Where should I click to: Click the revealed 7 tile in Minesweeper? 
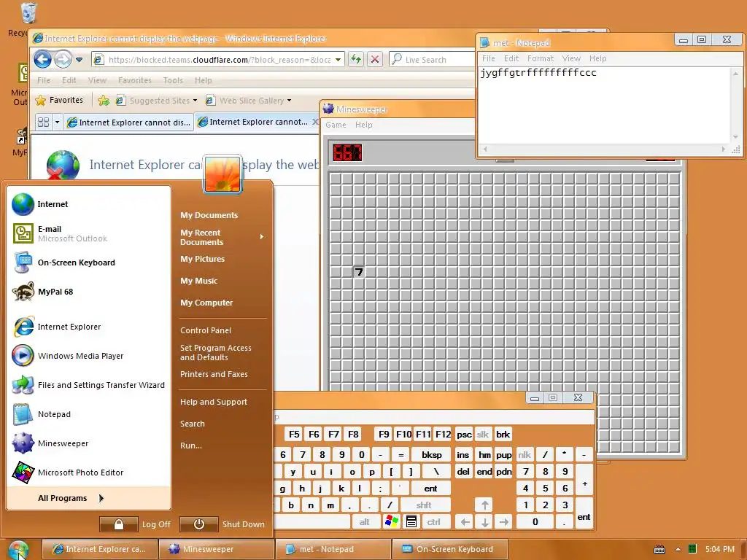[x=359, y=272]
